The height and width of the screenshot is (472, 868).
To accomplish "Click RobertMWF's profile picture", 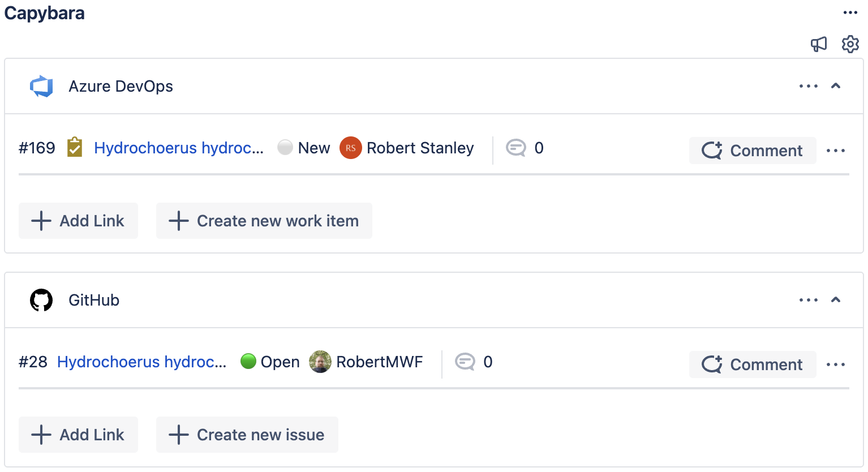I will coord(320,362).
